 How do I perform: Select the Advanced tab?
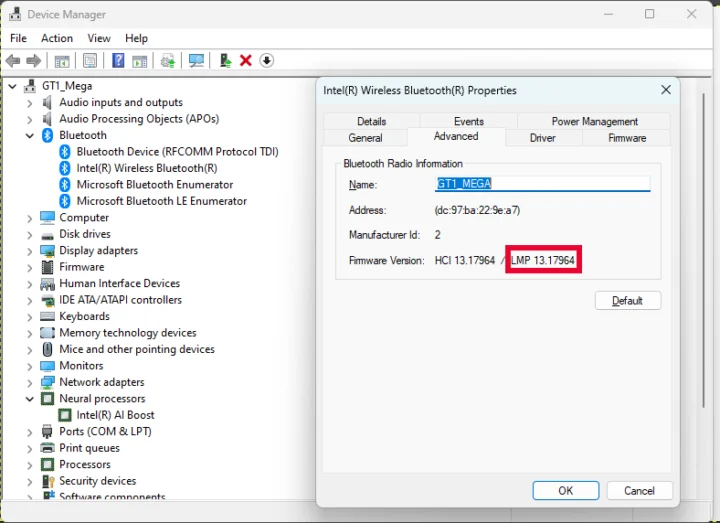click(456, 136)
